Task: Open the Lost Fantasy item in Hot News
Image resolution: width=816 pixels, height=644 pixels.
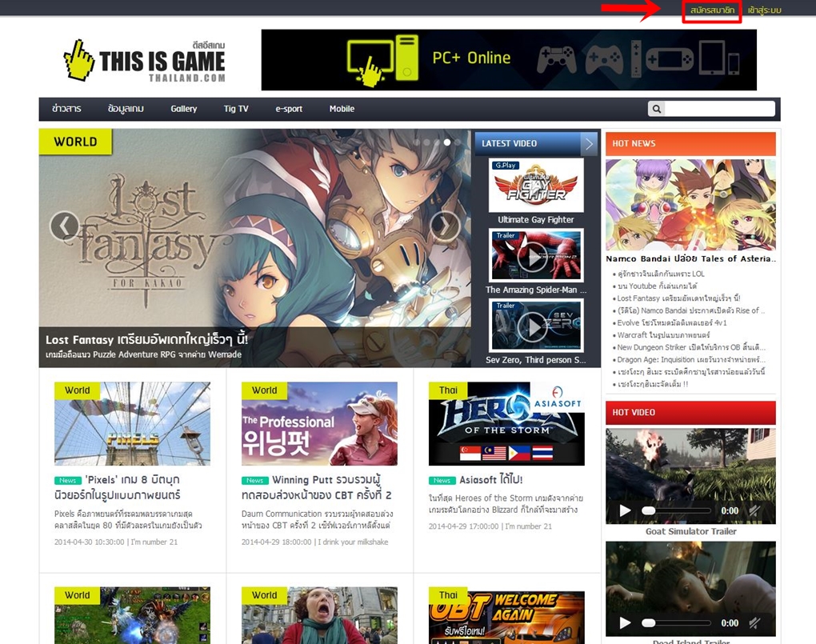Action: (x=678, y=298)
